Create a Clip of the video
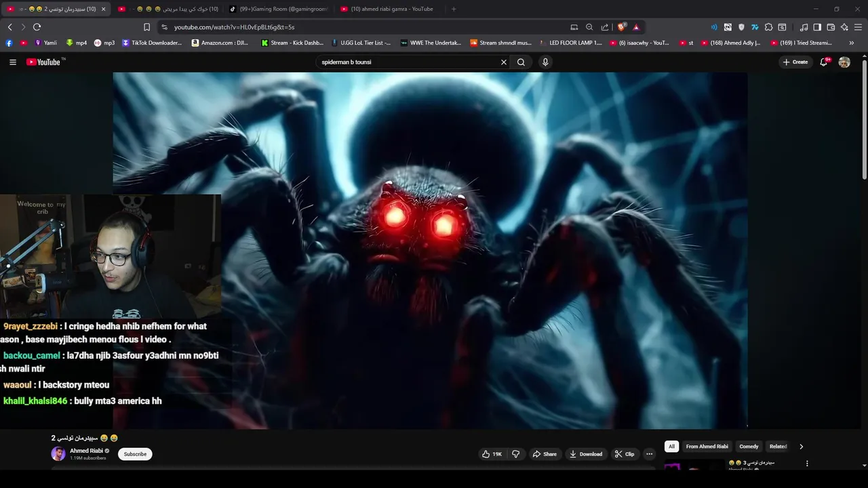The height and width of the screenshot is (488, 868). (x=625, y=454)
